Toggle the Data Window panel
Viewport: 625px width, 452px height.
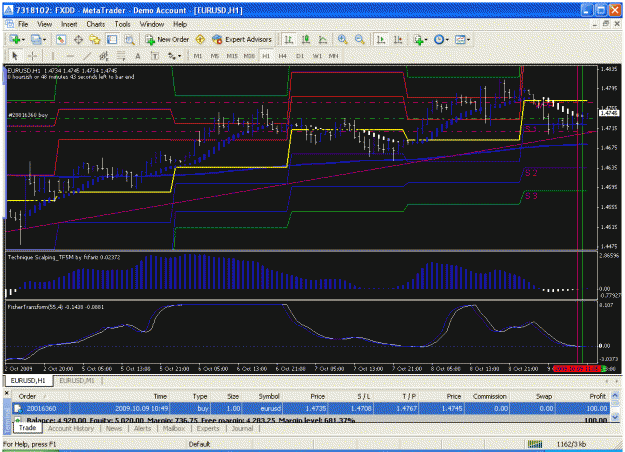click(x=78, y=39)
